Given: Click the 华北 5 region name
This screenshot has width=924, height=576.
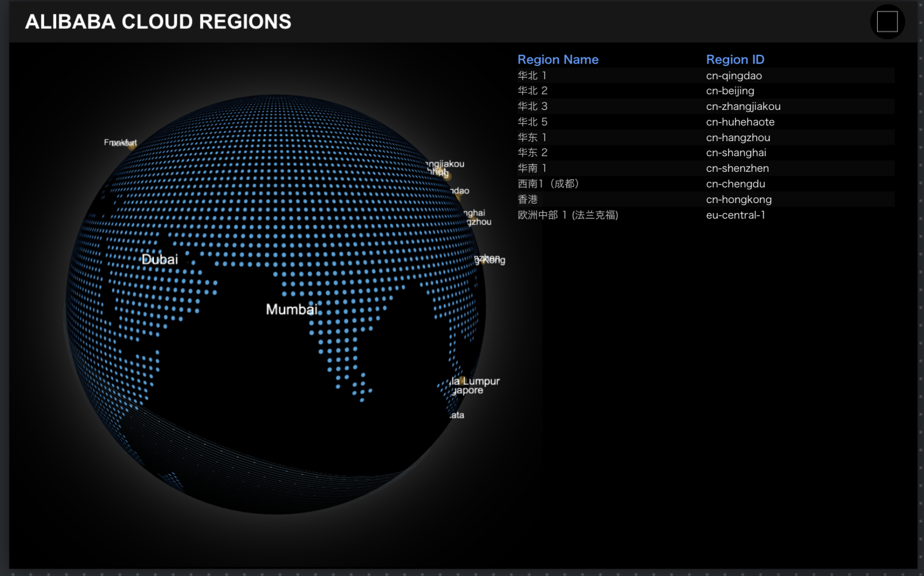Looking at the screenshot, I should 533,122.
